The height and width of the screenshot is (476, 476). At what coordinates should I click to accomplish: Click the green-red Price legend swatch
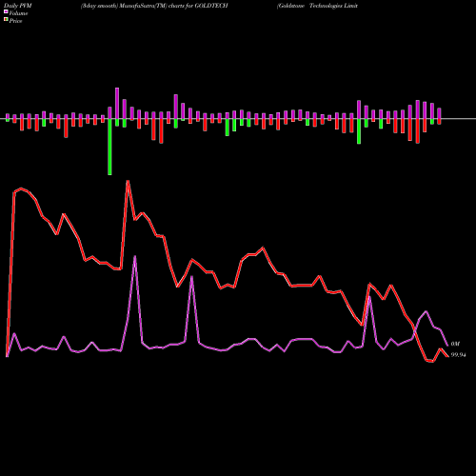pyautogui.click(x=6, y=20)
